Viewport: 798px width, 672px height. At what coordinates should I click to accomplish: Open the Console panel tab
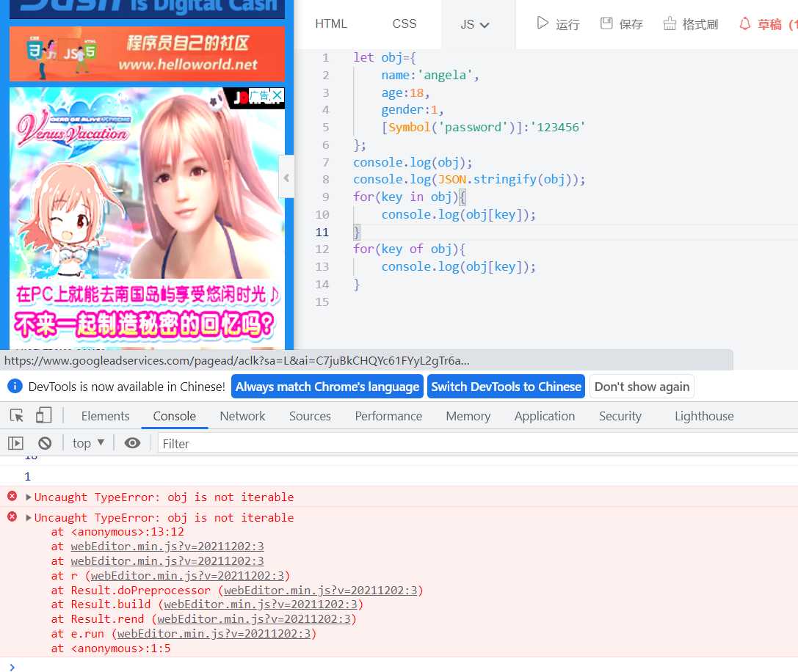click(175, 416)
